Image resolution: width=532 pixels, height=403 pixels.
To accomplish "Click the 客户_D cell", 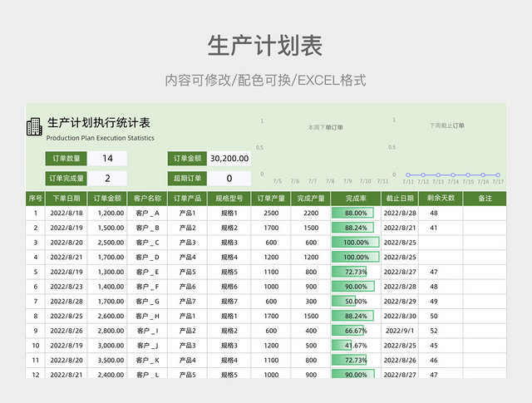I will 147,257.
